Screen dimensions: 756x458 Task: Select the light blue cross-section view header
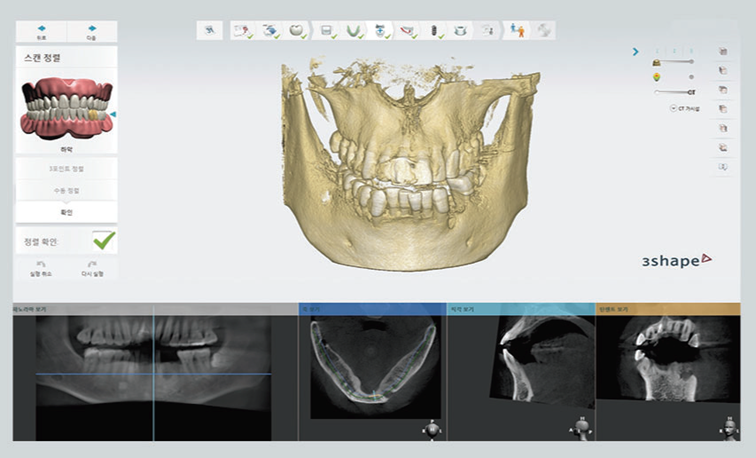pyautogui.click(x=521, y=309)
